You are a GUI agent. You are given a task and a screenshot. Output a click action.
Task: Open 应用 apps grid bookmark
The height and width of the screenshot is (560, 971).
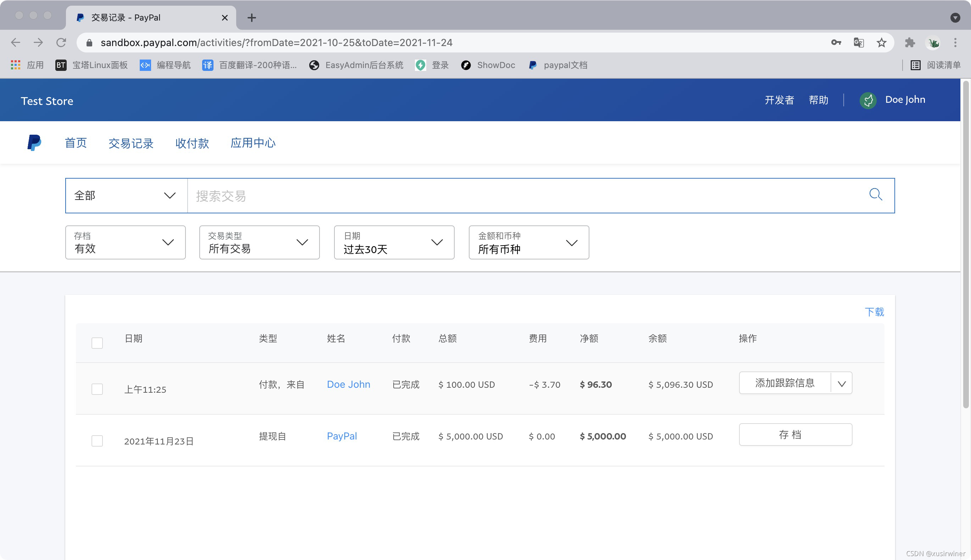pos(27,65)
